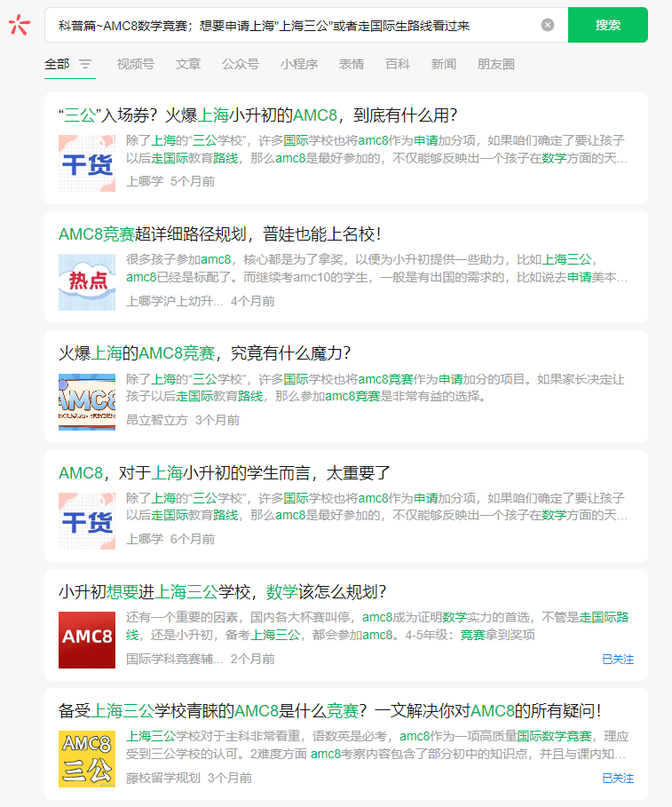Open article 火爆上海的AMC8竞赛，究竟有什么魔力
The image size is (672, 807).
click(205, 353)
